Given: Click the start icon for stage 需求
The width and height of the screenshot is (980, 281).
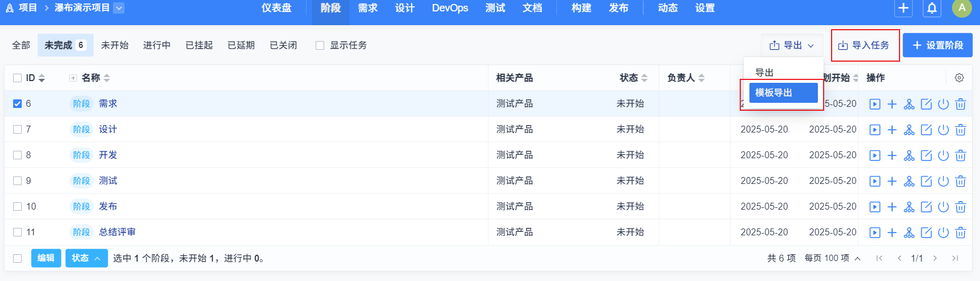Looking at the screenshot, I should 875,104.
